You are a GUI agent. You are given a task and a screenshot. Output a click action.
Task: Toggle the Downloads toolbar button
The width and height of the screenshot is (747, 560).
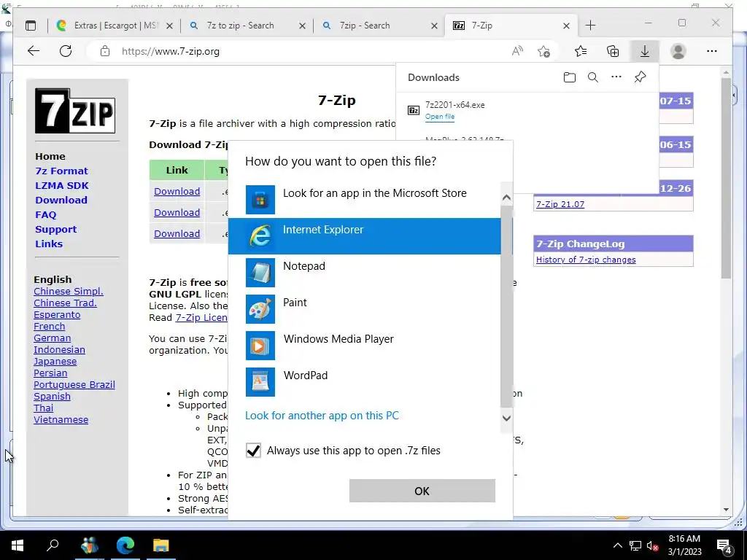645,51
